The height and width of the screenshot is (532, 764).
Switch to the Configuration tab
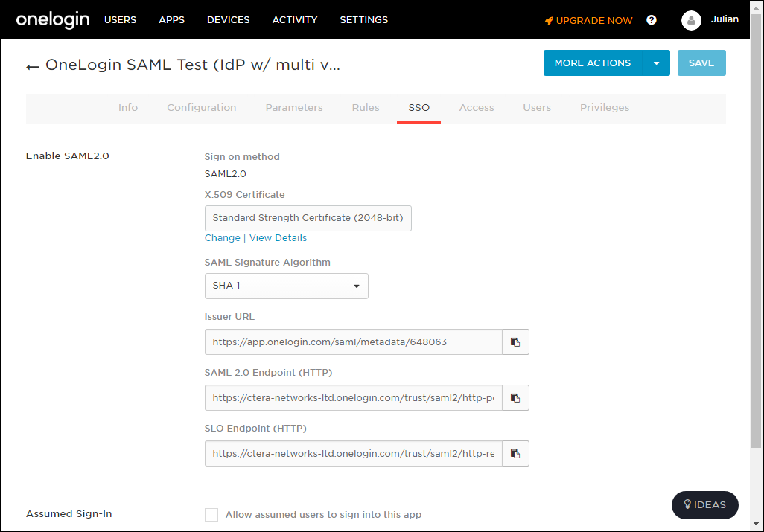202,108
